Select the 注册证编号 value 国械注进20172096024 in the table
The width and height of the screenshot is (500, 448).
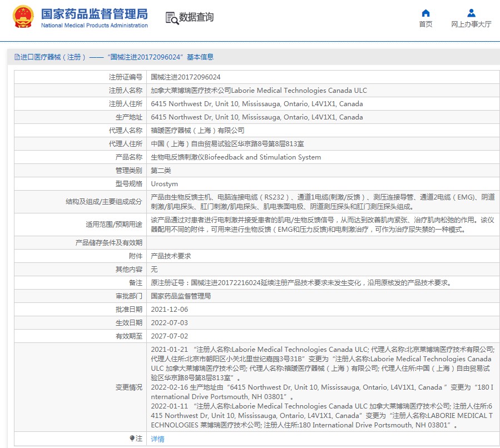tap(186, 77)
